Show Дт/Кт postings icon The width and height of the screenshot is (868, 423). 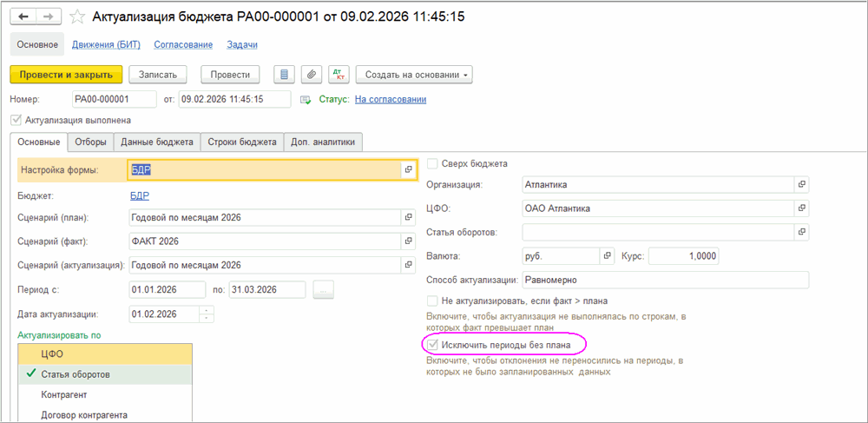(x=339, y=75)
